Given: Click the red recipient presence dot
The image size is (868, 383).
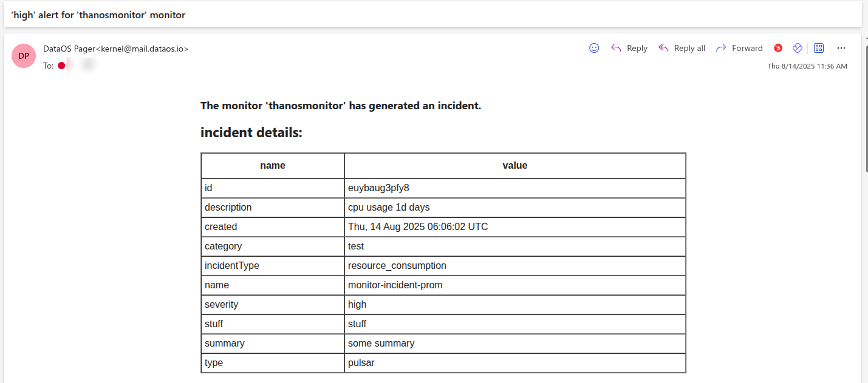Looking at the screenshot, I should click(61, 66).
